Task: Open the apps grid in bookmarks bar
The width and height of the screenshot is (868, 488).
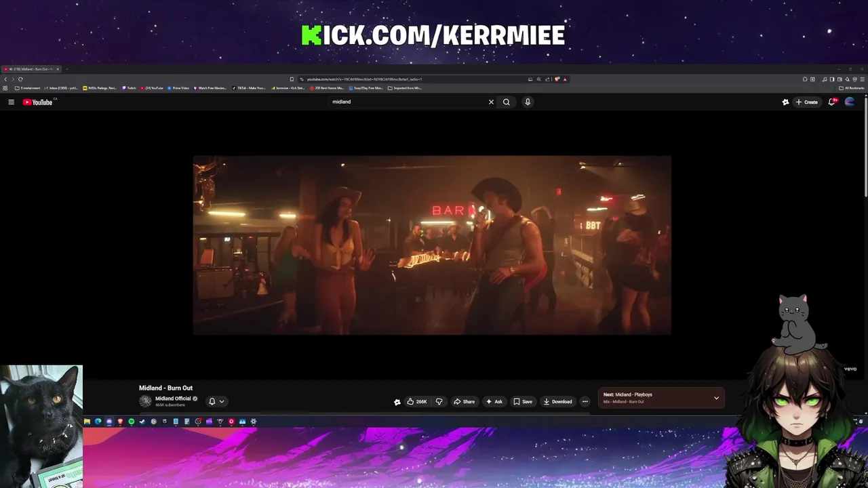Action: click(x=5, y=88)
